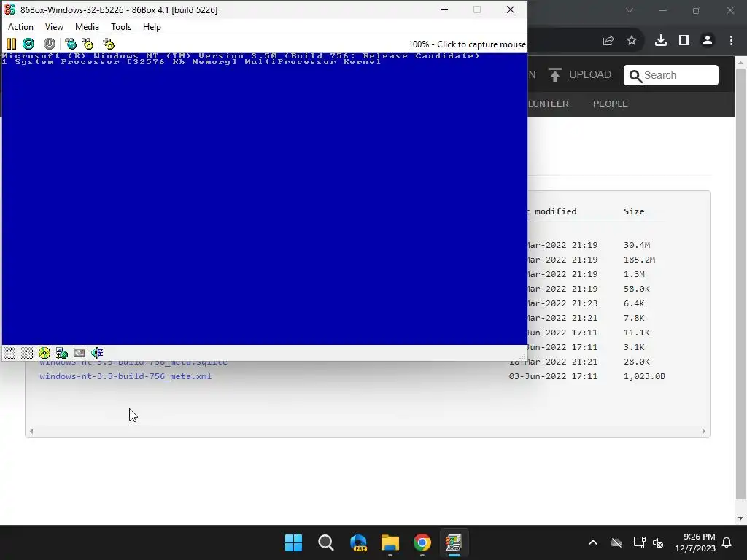Click the UPLOAD button on the webpage
This screenshot has height=560, width=747.
click(580, 75)
